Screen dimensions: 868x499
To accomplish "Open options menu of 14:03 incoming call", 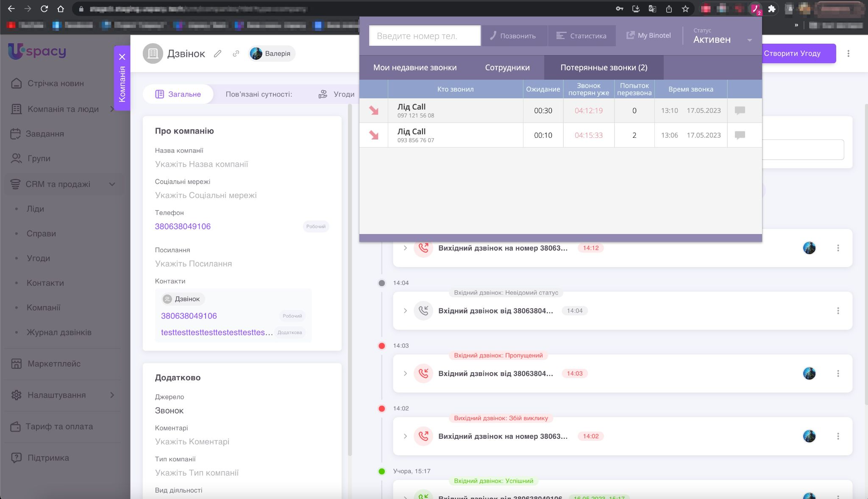I will (837, 374).
